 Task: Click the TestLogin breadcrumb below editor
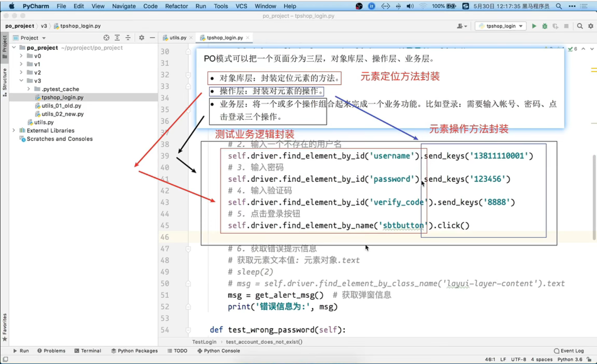204,342
